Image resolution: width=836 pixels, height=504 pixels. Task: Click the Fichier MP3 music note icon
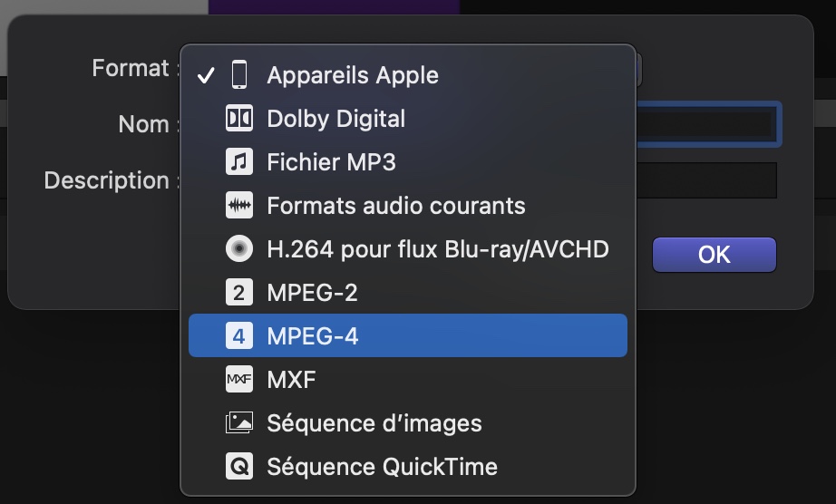(x=239, y=162)
